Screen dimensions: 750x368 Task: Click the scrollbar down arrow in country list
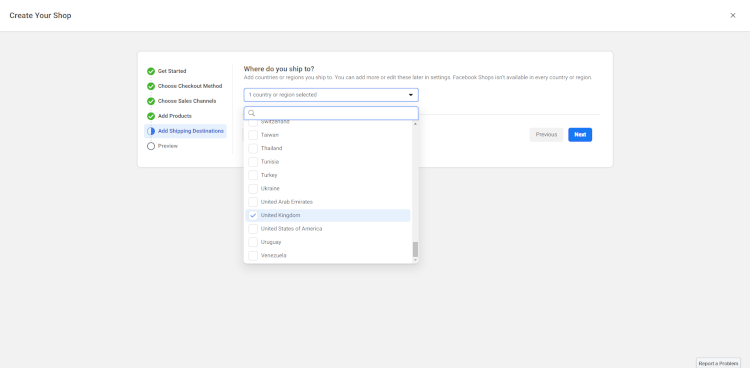(415, 260)
